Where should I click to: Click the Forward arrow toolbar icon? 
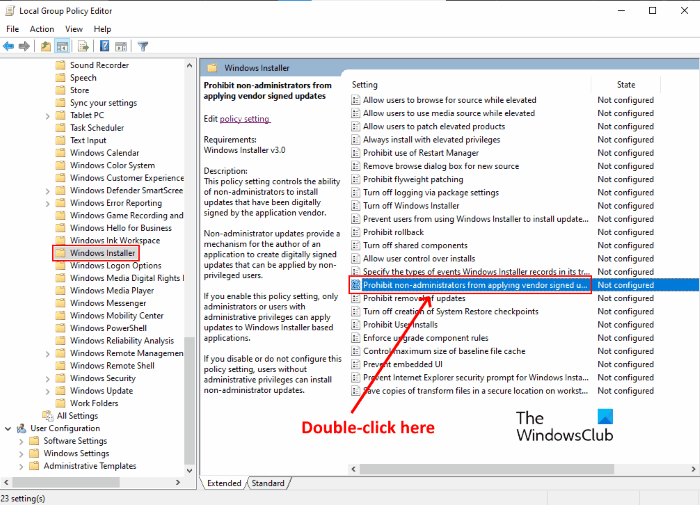coord(25,46)
